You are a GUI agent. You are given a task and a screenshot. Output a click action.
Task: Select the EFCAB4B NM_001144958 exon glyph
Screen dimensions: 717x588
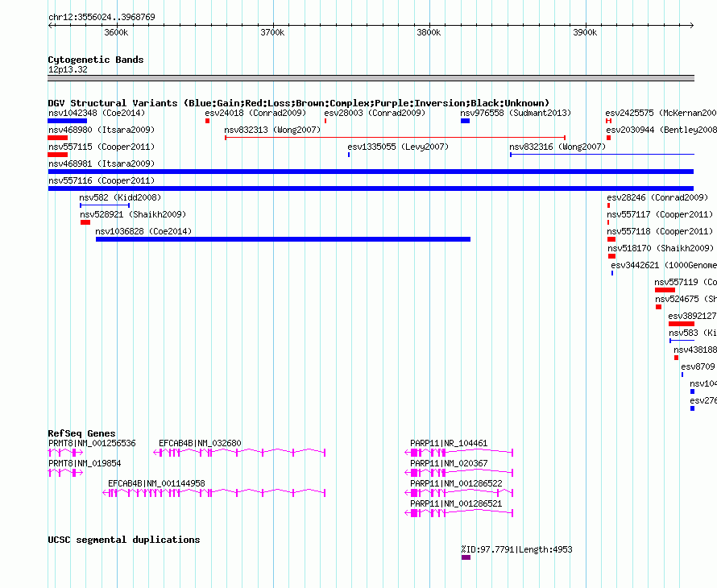coord(214,493)
